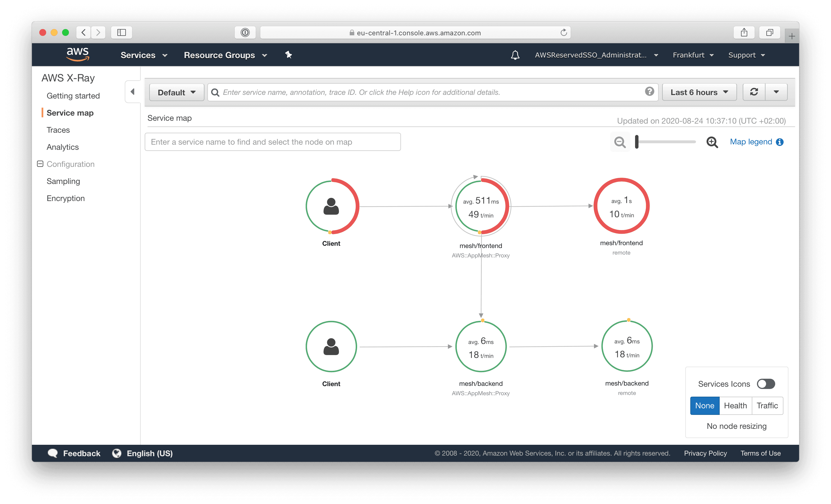The height and width of the screenshot is (504, 831).
Task: Click the help question mark icon
Action: tap(649, 91)
